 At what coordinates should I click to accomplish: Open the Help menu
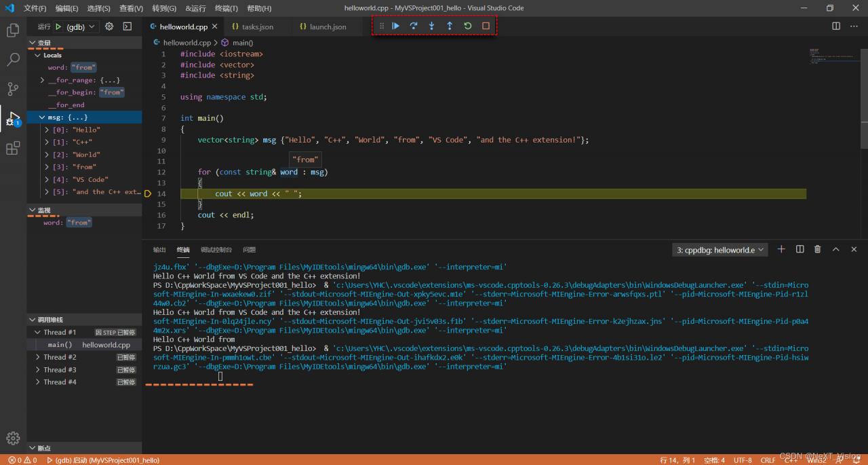pyautogui.click(x=259, y=8)
